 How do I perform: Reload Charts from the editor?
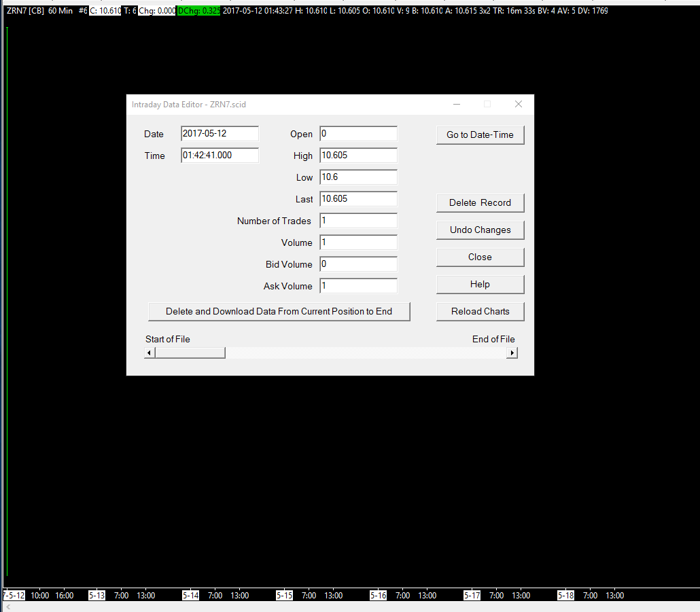(x=480, y=311)
